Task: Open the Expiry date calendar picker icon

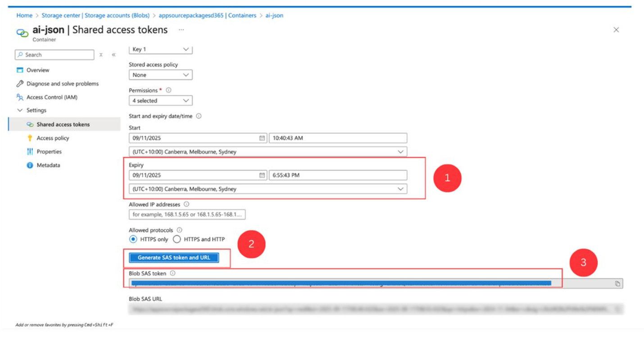Action: (x=262, y=175)
